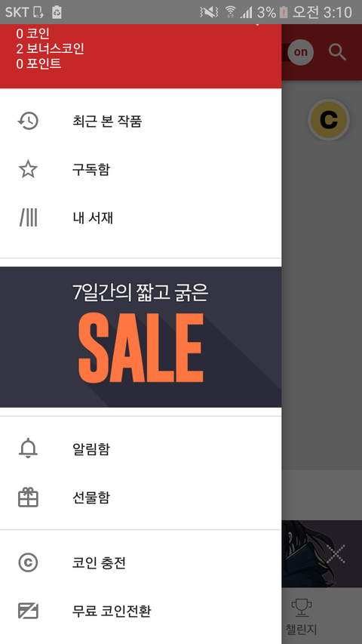
Task: Tap the coin icon for 코인 충전
Action: pos(28,562)
